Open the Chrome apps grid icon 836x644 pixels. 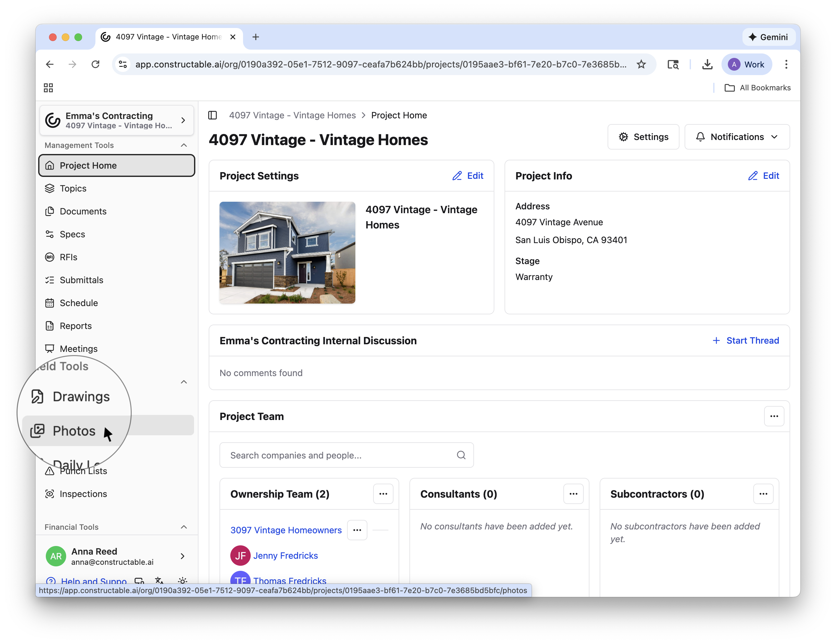coord(48,88)
